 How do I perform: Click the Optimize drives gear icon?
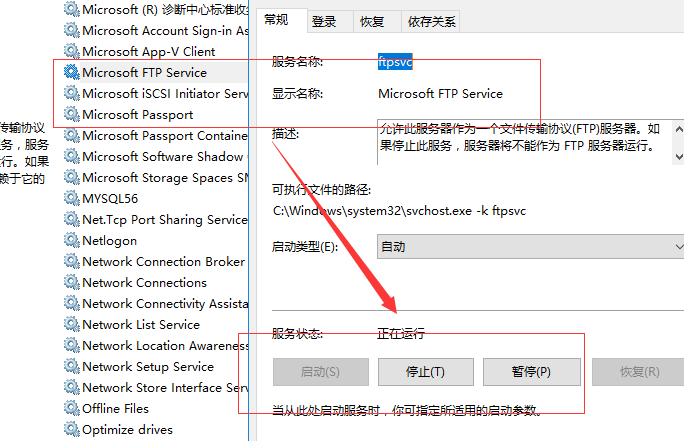(71, 429)
